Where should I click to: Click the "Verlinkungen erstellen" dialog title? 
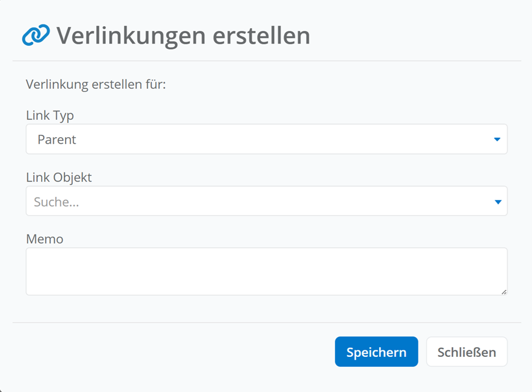[183, 36]
